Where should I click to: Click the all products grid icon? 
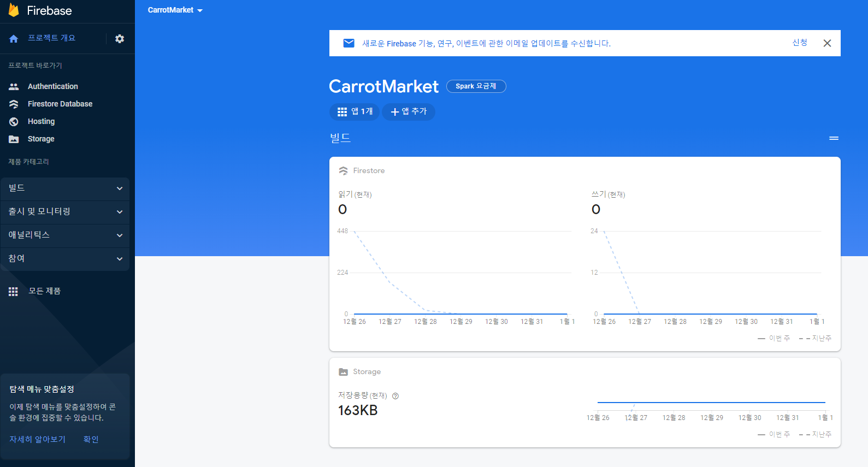click(13, 291)
